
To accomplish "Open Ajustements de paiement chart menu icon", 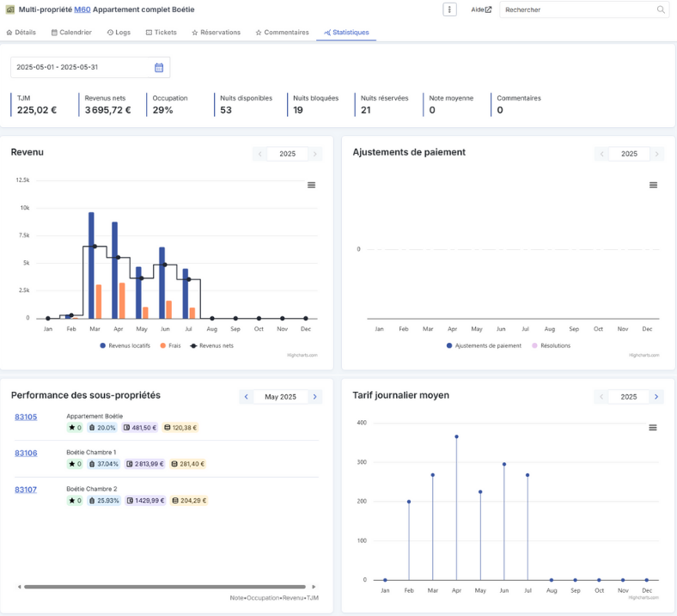I will (653, 185).
